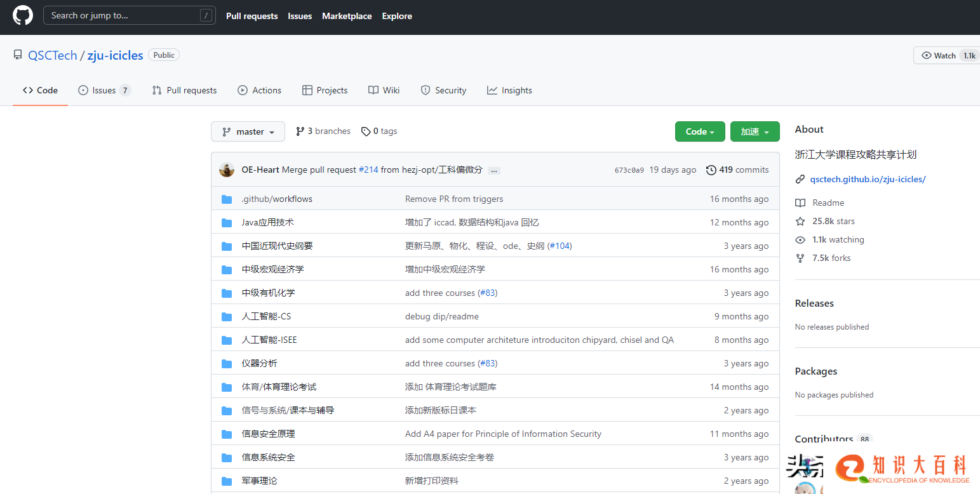Image resolution: width=980 pixels, height=494 pixels.
Task: Expand the commit message ellipsis button
Action: [495, 171]
